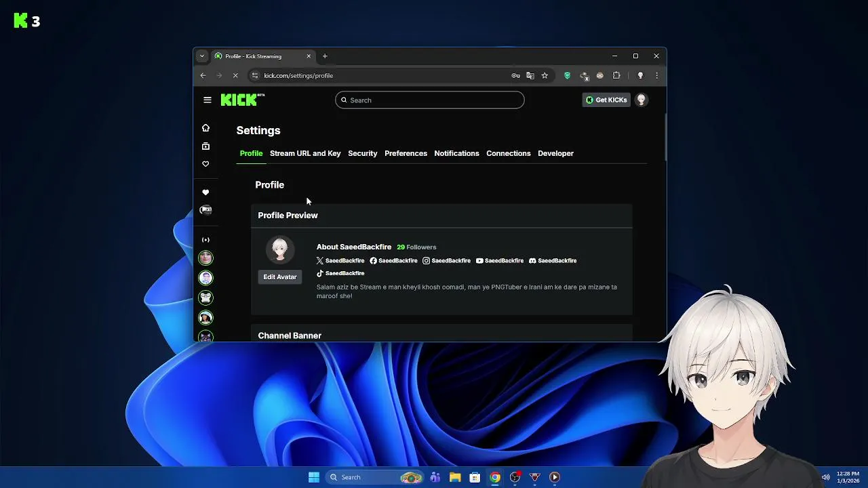Click the solid heart icon in sidebar

205,192
